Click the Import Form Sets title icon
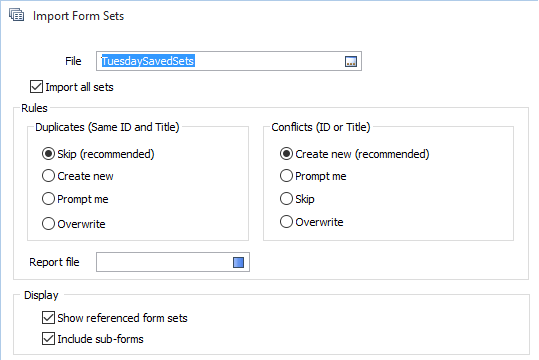The image size is (539, 360). click(16, 15)
